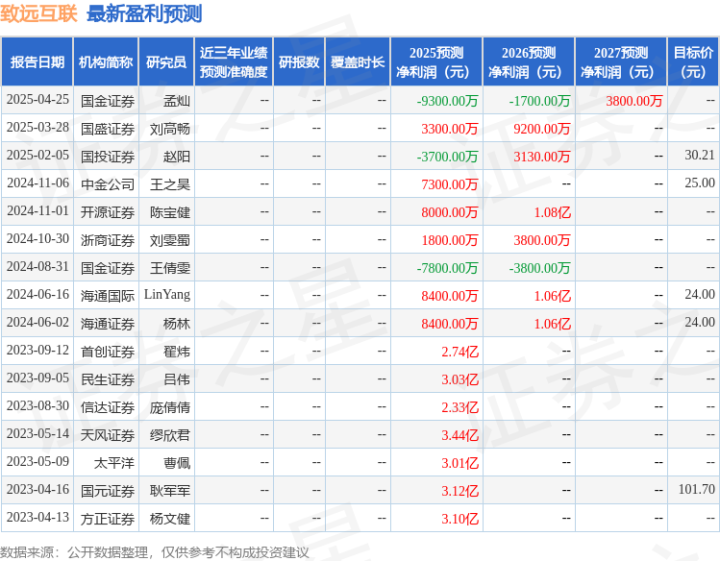Select the 2025预测净利润 column header

click(436, 62)
